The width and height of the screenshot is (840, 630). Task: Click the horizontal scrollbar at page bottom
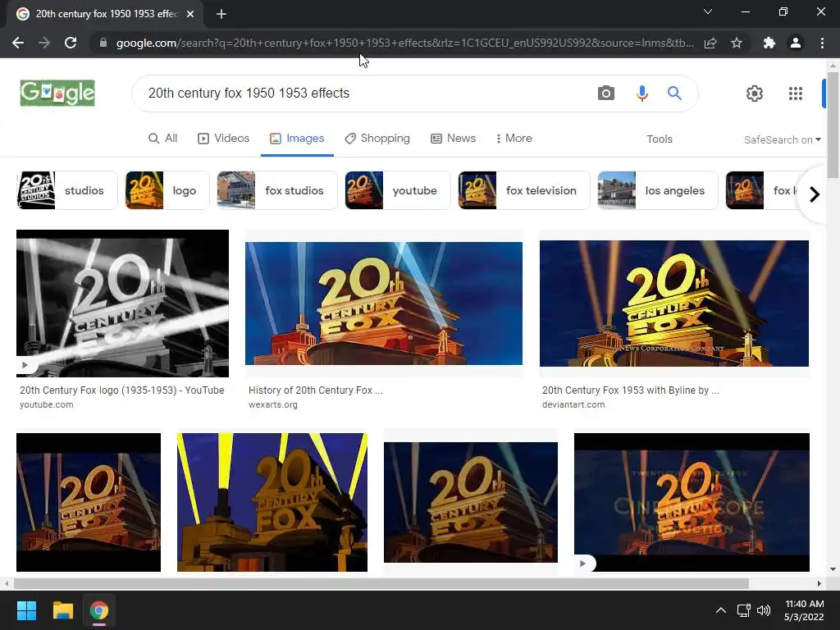click(381, 583)
